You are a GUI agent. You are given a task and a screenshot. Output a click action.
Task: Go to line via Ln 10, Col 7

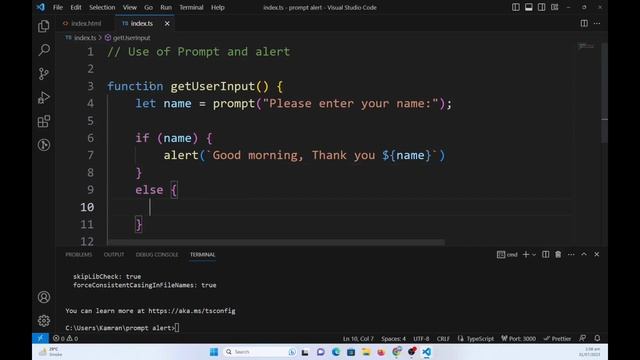[x=358, y=338]
